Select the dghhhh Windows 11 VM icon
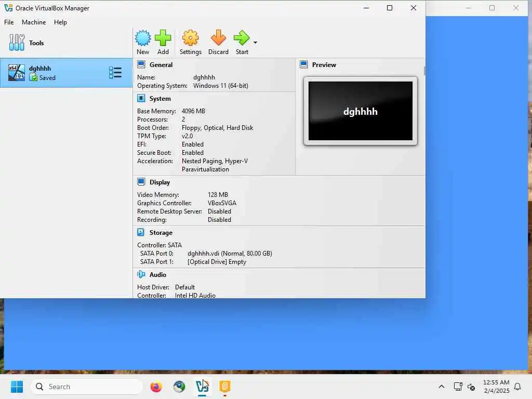The height and width of the screenshot is (399, 532). 16,73
